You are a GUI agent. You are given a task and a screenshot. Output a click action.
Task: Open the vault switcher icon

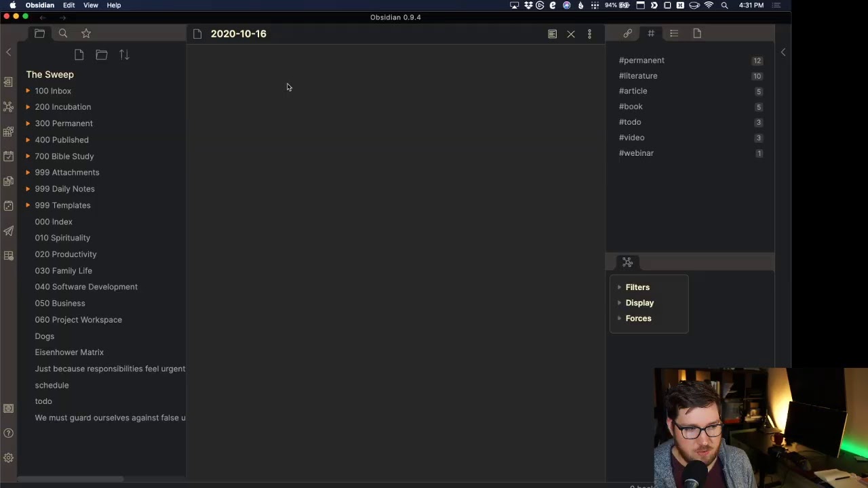pos(8,408)
